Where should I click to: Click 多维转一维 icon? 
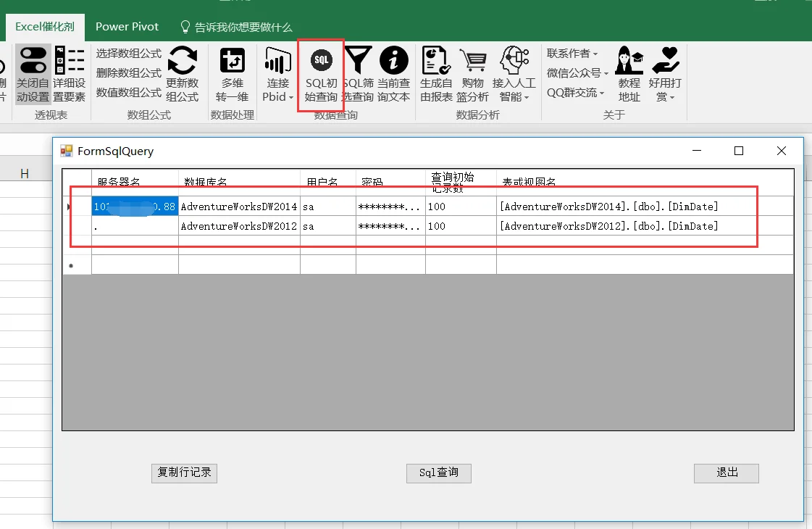tap(232, 61)
